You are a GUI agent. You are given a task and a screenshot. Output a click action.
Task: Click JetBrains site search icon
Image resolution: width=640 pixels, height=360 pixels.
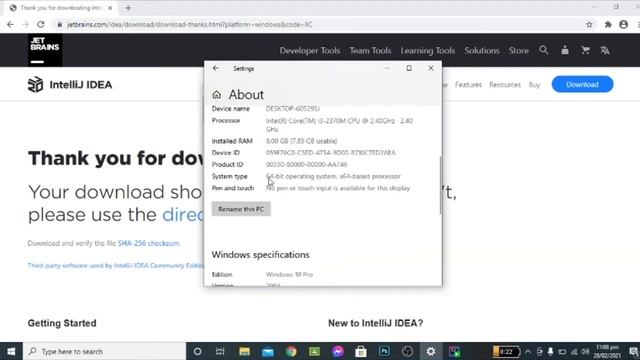click(x=544, y=50)
